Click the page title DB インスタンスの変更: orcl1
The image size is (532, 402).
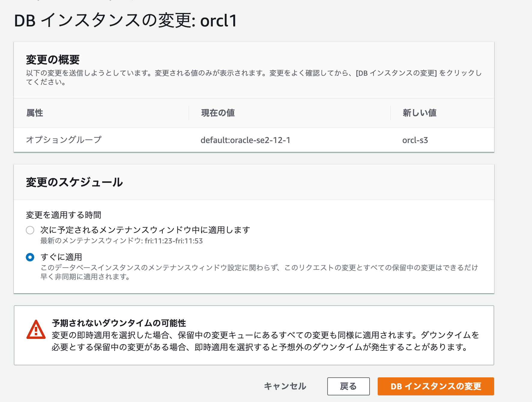point(126,21)
